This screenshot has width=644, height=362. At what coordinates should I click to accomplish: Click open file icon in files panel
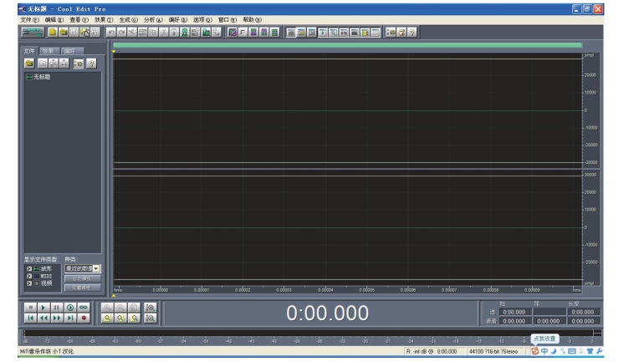click(29, 63)
